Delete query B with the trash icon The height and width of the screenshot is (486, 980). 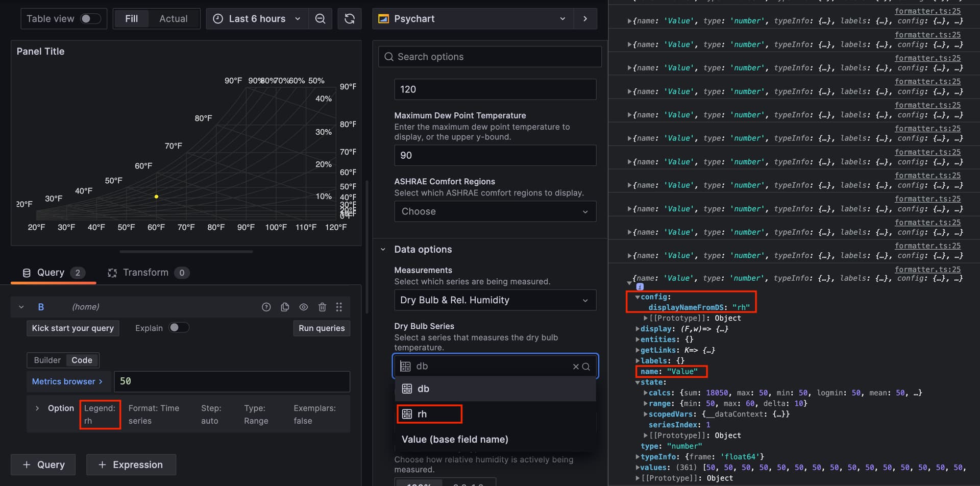[x=322, y=307]
